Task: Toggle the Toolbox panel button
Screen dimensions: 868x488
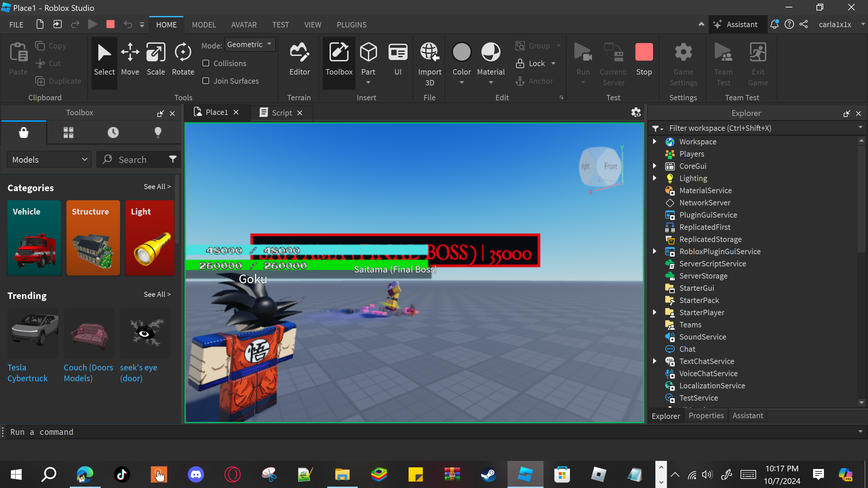Action: click(339, 59)
